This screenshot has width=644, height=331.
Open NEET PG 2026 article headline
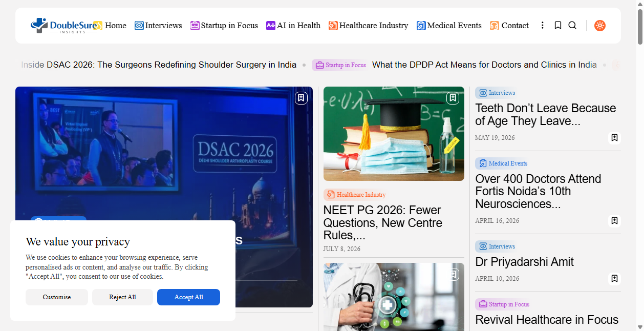(x=382, y=223)
